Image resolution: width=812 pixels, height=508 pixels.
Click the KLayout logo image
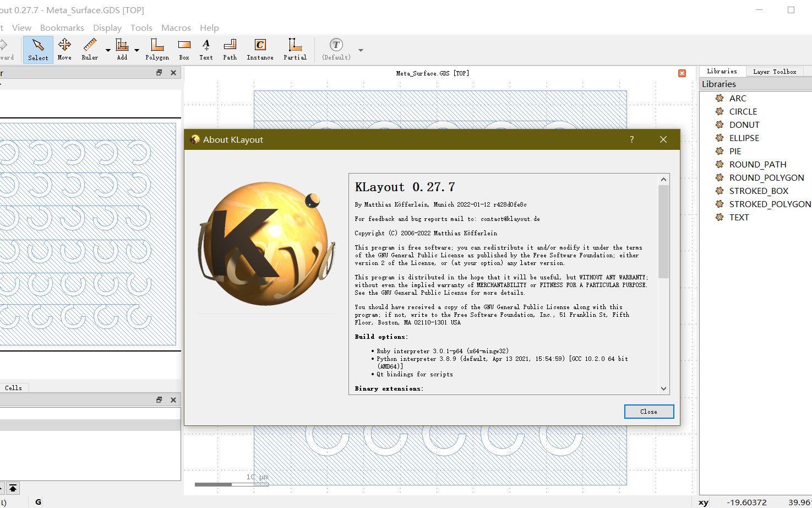click(266, 244)
